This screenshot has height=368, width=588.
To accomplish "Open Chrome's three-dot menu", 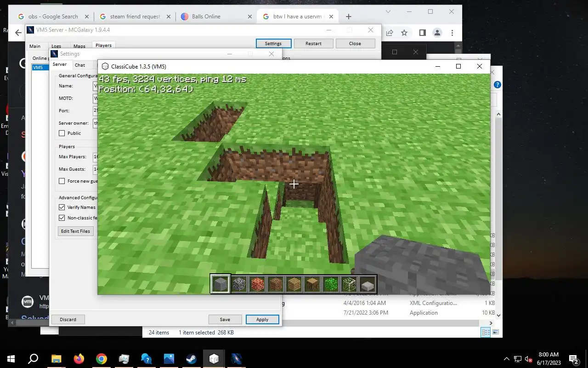I will click(x=452, y=33).
